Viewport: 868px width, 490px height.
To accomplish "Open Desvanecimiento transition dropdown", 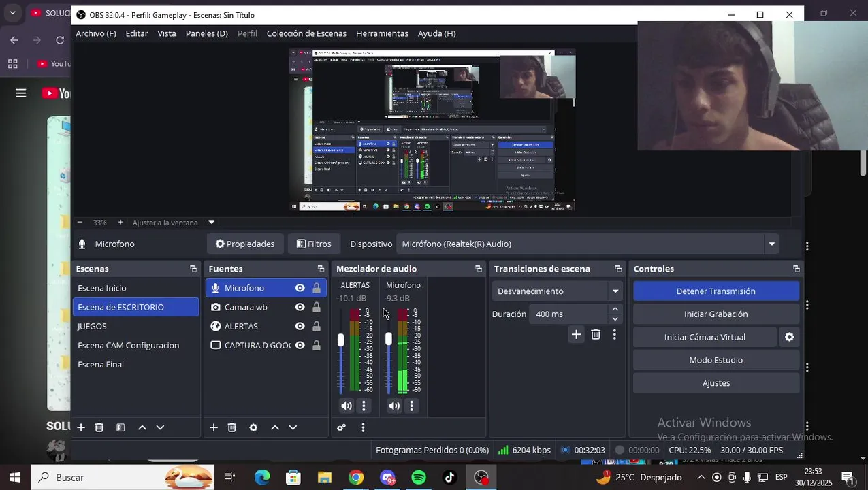I will pos(558,291).
